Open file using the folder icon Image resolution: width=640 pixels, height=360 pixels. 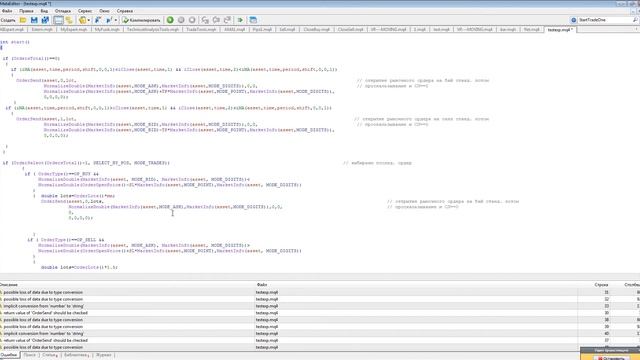coord(23,20)
